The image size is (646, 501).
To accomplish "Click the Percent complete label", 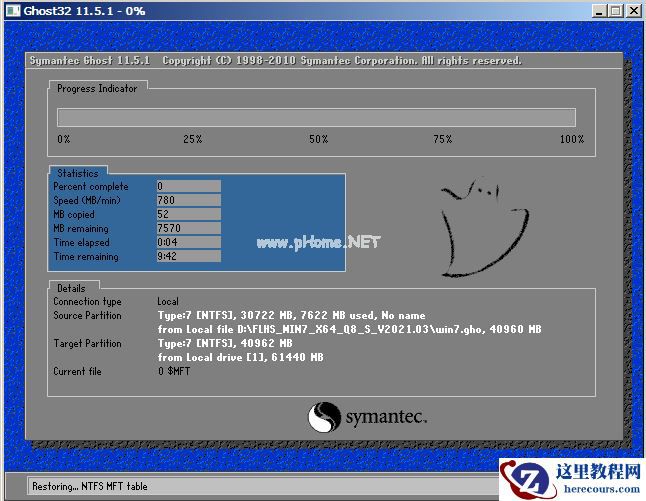I will (91, 187).
